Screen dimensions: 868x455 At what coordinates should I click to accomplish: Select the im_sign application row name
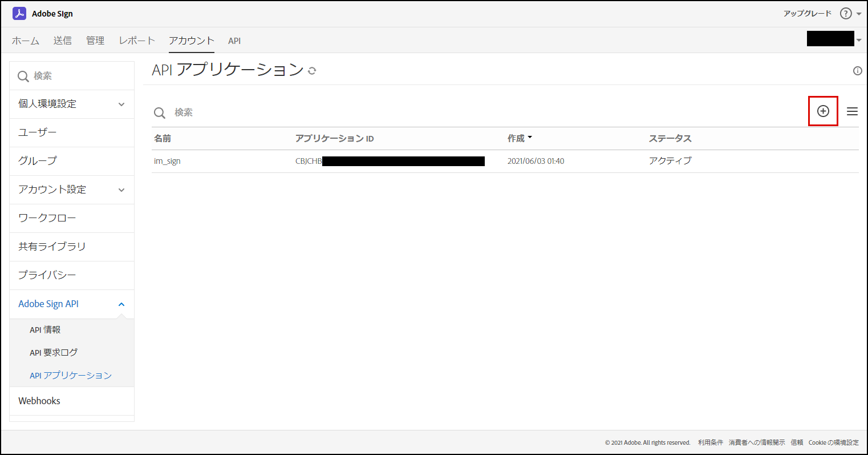(167, 161)
